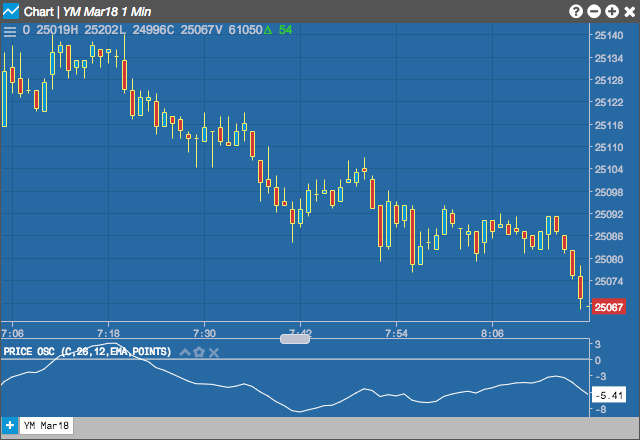The image size is (640, 440).
Task: Click the YM Mar18 1 Min title
Action: pos(107,12)
